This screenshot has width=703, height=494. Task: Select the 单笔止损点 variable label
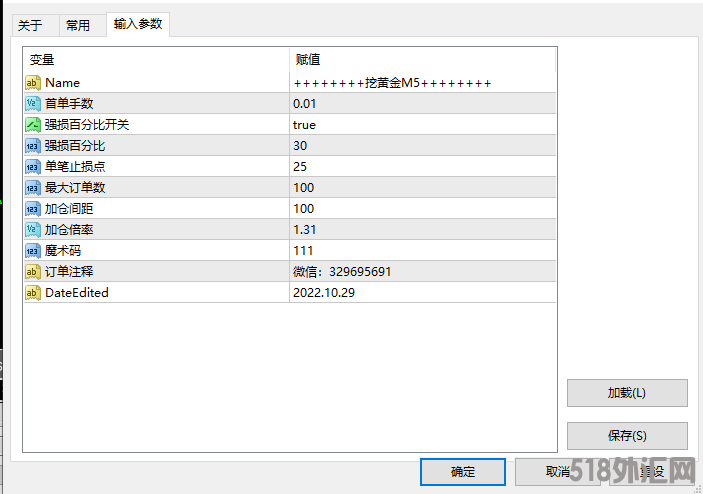[75, 167]
